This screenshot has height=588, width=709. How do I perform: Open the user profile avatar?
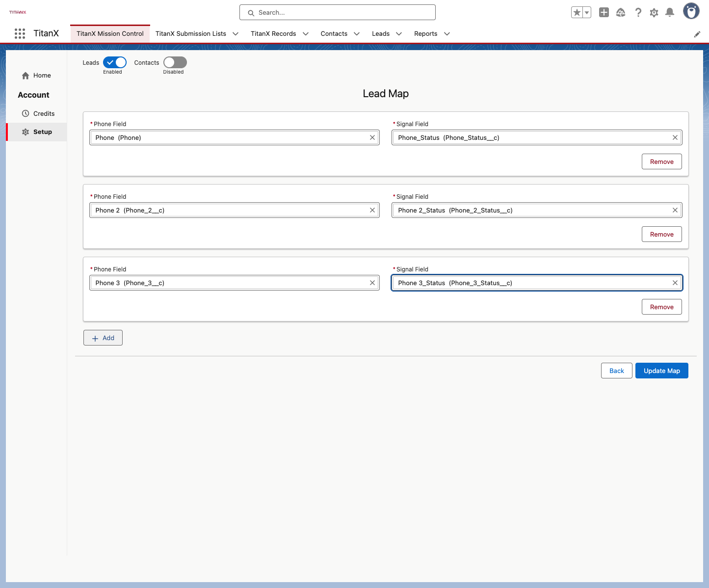click(691, 11)
